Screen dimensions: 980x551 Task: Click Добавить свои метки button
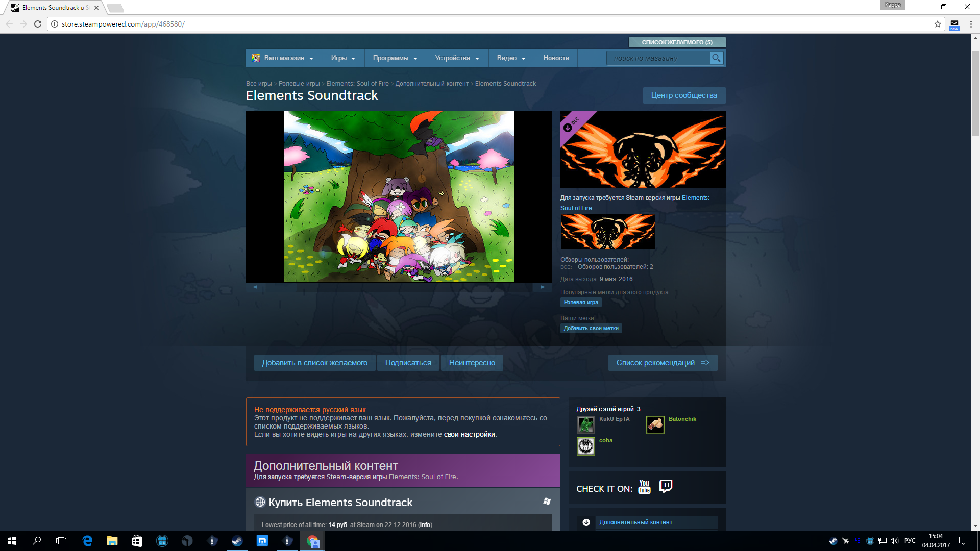[591, 329]
